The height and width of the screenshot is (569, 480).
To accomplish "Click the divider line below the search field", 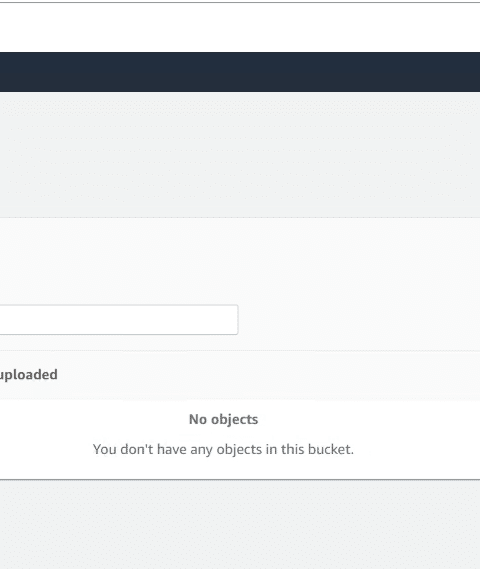I will 240,350.
